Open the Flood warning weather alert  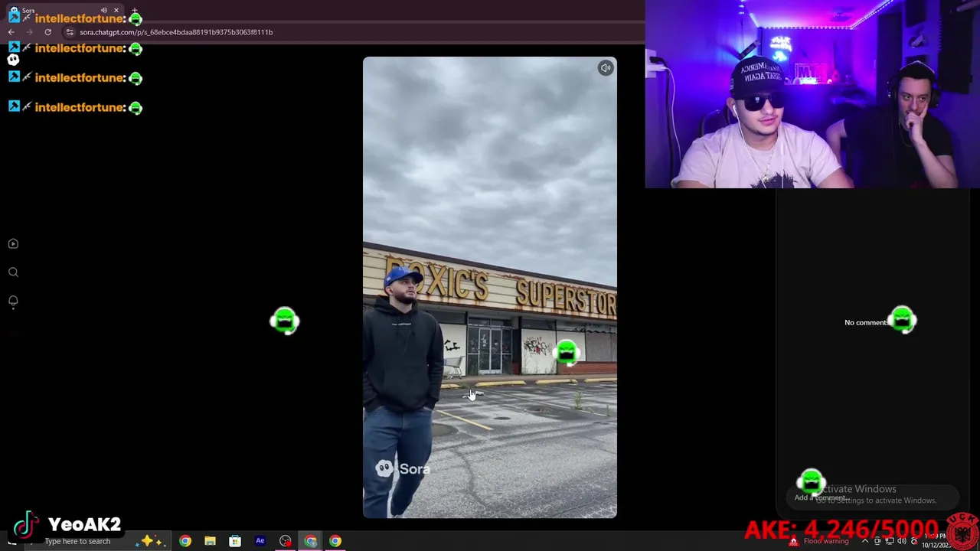(x=819, y=541)
